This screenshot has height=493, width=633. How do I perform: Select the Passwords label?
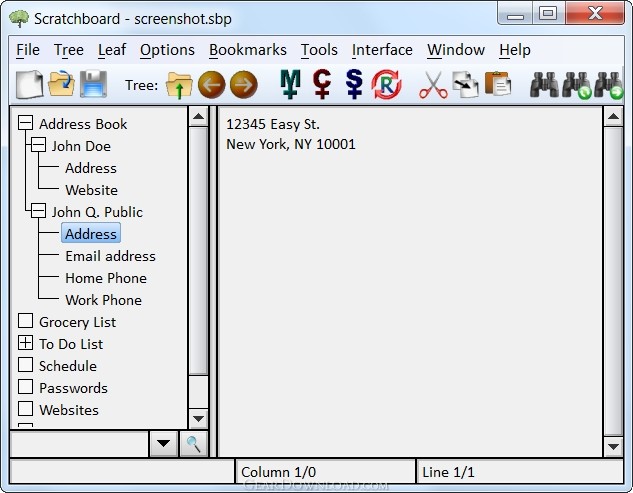(73, 388)
